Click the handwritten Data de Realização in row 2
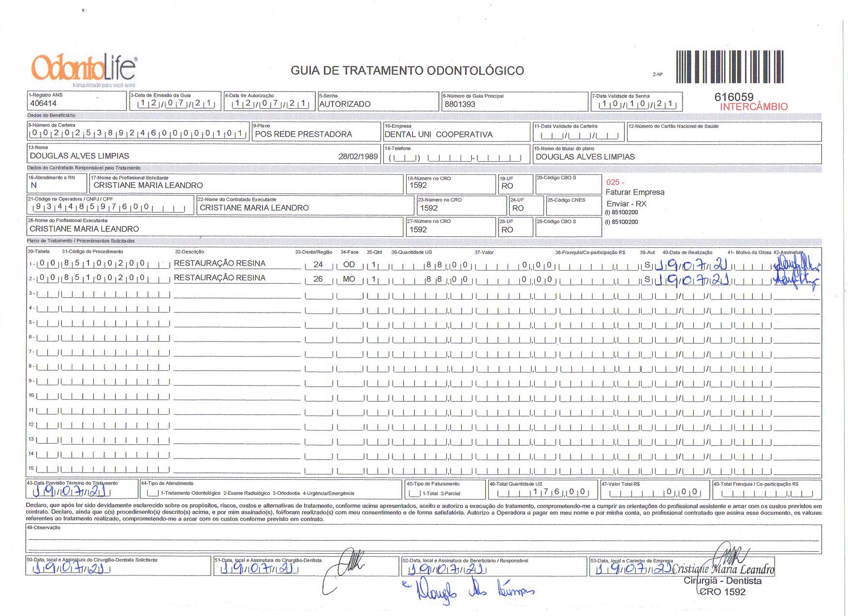Image resolution: width=848 pixels, height=616 pixels. click(x=692, y=279)
